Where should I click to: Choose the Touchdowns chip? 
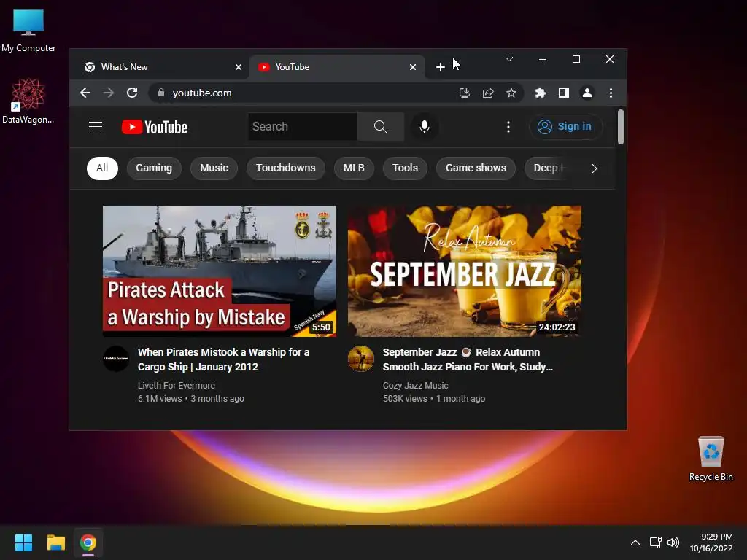pyautogui.click(x=286, y=168)
